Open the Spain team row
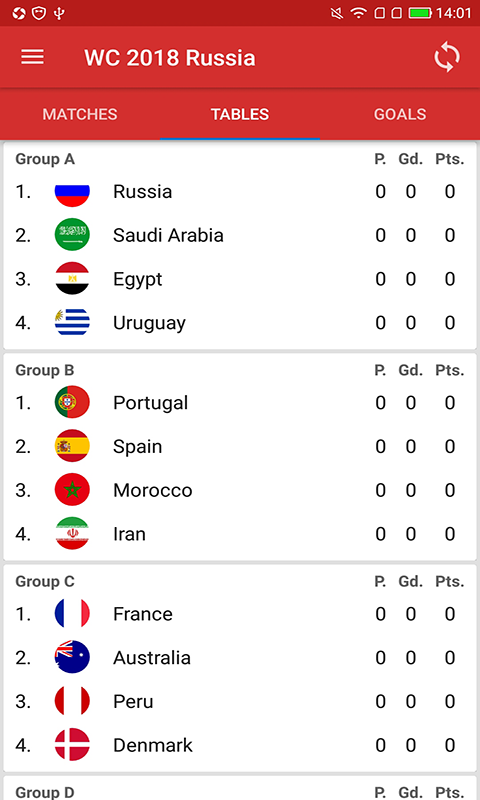Image resolution: width=480 pixels, height=800 pixels. pos(240,446)
